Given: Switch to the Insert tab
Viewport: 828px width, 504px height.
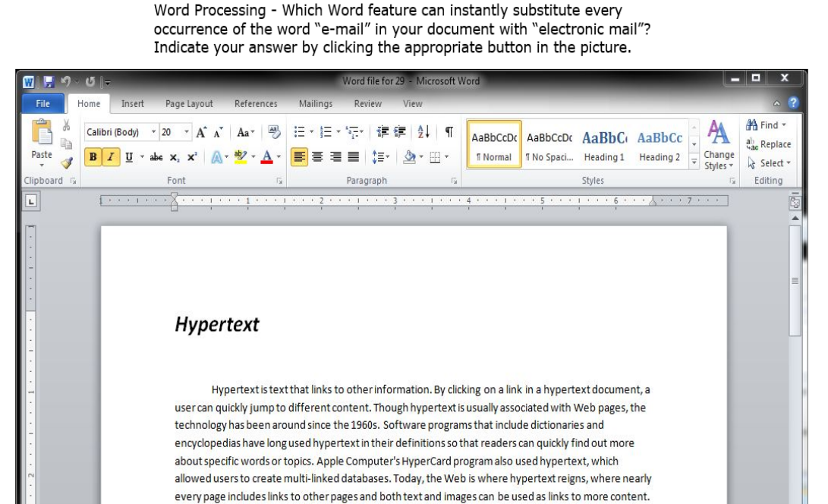Looking at the screenshot, I should point(133,103).
